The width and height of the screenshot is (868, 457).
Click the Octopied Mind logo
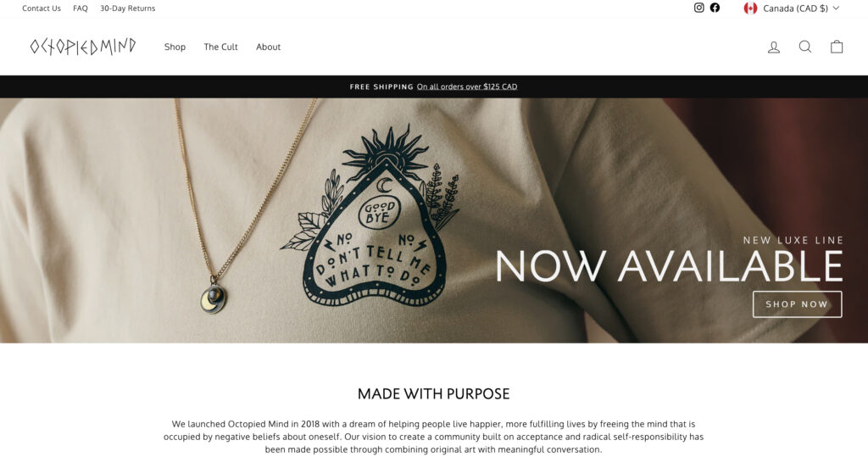(83, 47)
